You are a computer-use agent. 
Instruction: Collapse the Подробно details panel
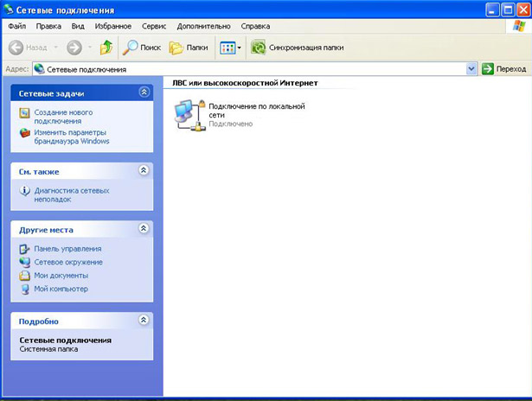144,320
